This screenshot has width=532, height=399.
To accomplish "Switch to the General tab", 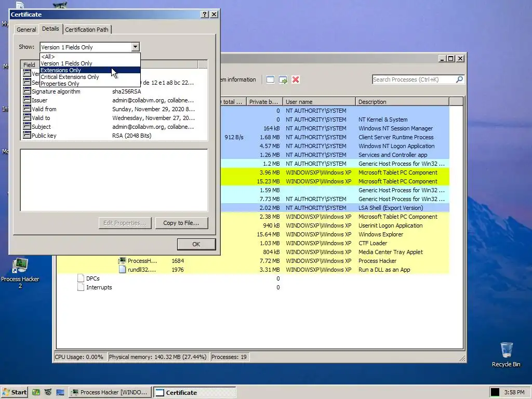I will (26, 30).
